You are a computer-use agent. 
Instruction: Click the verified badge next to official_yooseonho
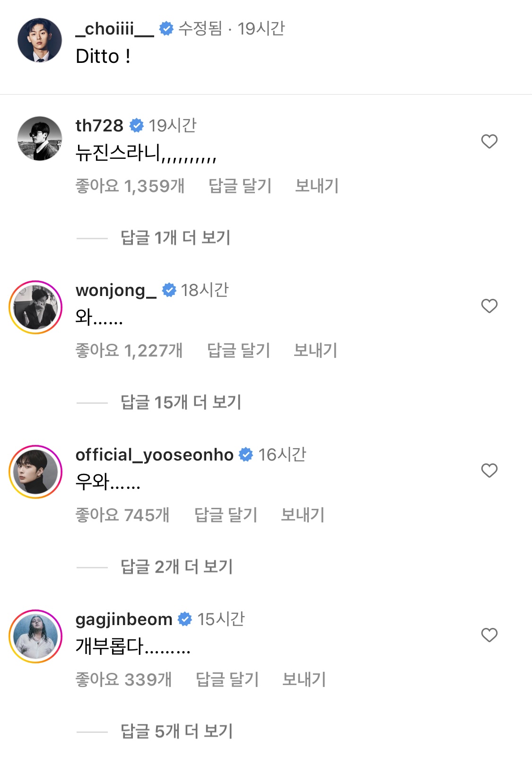pyautogui.click(x=245, y=455)
